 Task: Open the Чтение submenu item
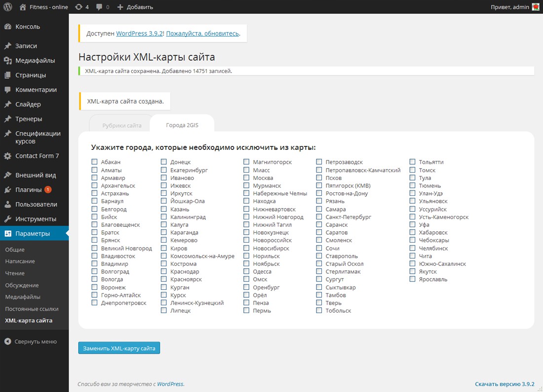(x=15, y=273)
